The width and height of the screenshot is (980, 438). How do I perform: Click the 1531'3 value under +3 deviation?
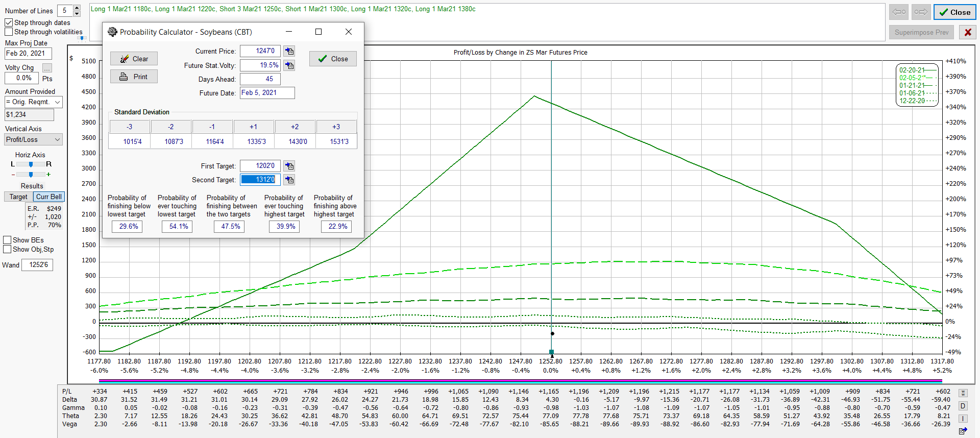point(336,141)
